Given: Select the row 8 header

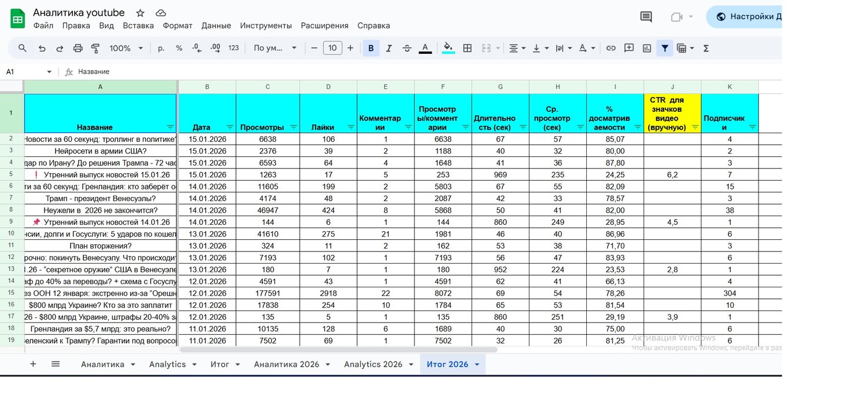Looking at the screenshot, I should 11,210.
